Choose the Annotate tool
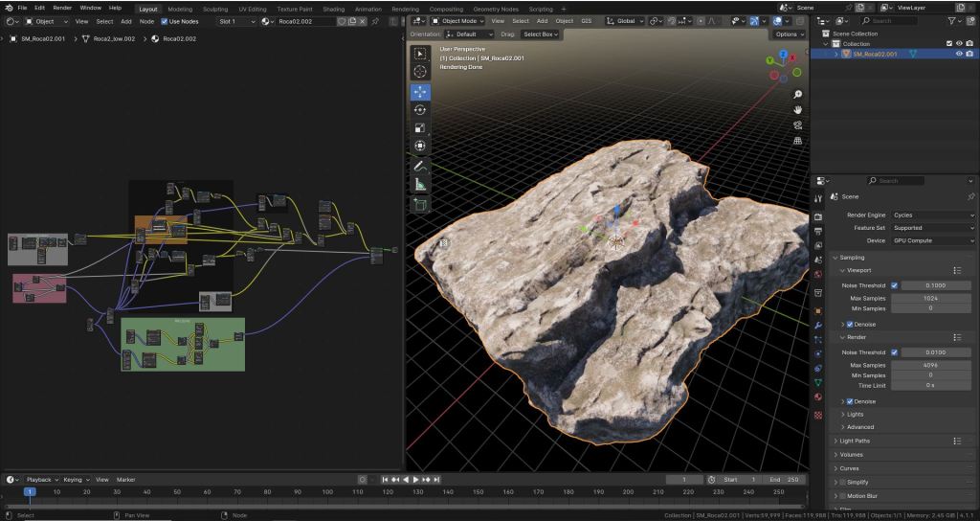980x521 pixels. pos(420,166)
